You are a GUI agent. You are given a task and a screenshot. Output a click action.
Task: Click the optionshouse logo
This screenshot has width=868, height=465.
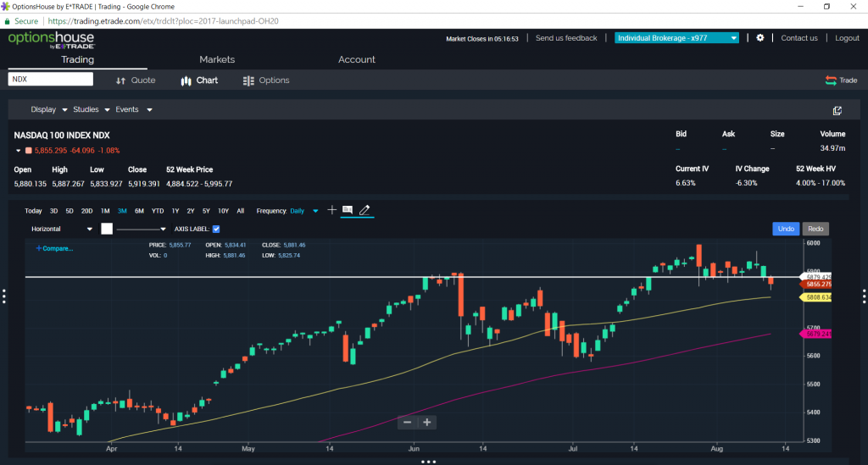[51, 41]
